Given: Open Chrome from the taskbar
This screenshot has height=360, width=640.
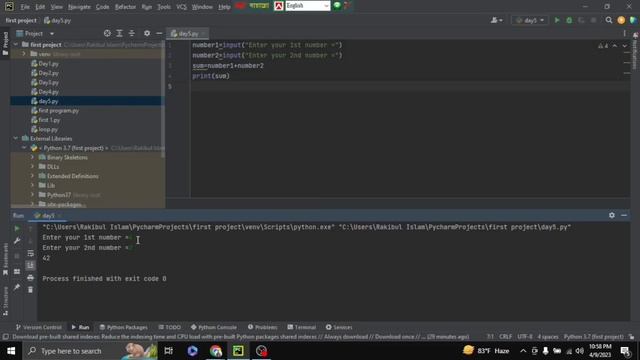Looking at the screenshot, I should click(x=216, y=351).
